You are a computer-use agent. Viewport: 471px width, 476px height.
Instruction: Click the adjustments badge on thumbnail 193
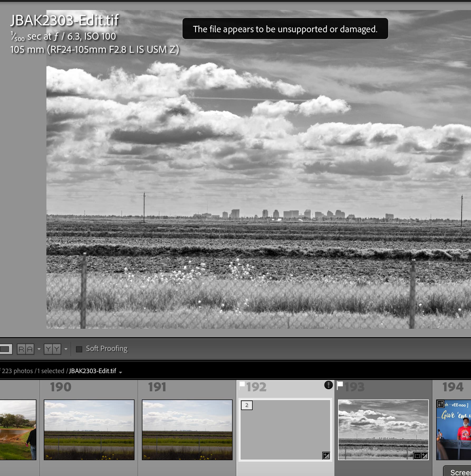point(425,456)
